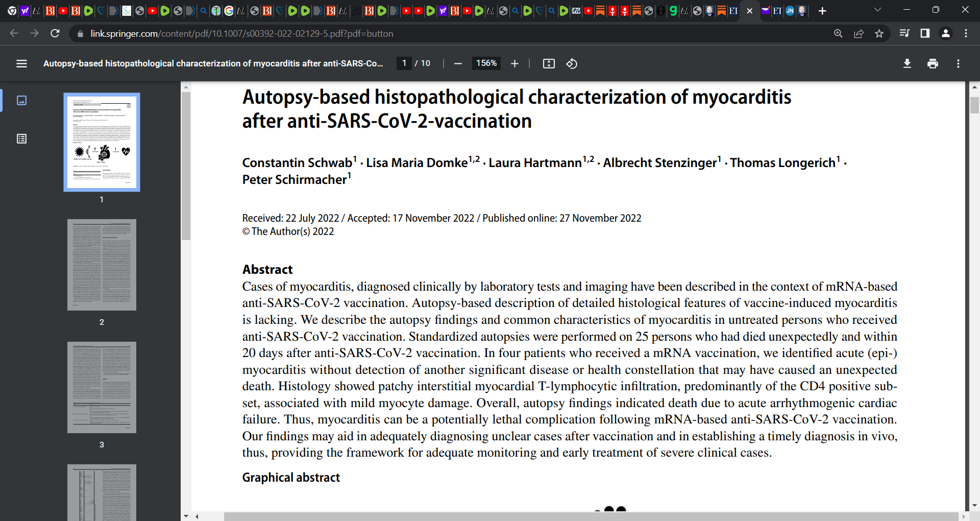Select page 1 thumbnail

click(x=102, y=142)
